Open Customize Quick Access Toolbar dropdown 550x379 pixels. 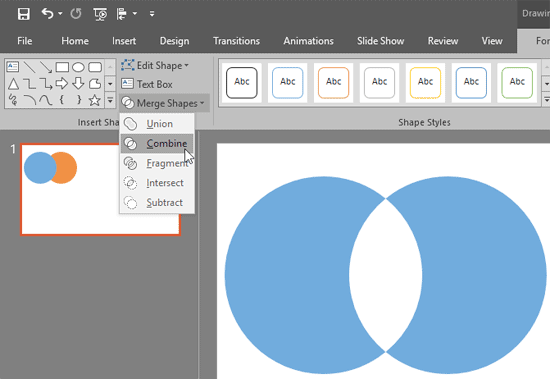pos(152,14)
